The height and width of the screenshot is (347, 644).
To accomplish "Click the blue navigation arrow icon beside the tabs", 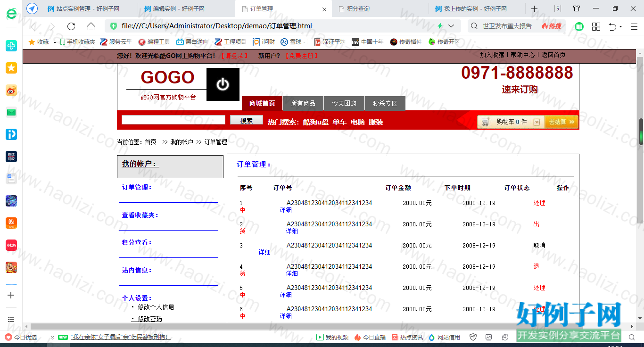I will pos(32,8).
